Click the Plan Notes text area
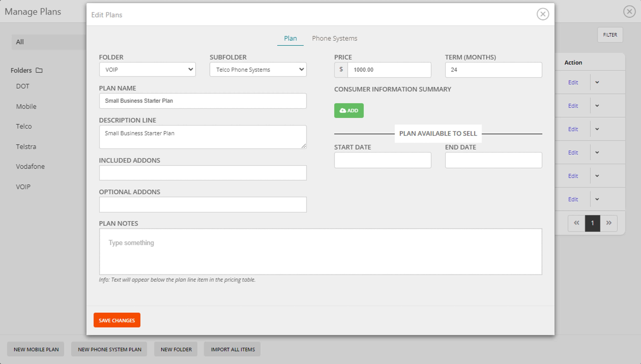 320,252
